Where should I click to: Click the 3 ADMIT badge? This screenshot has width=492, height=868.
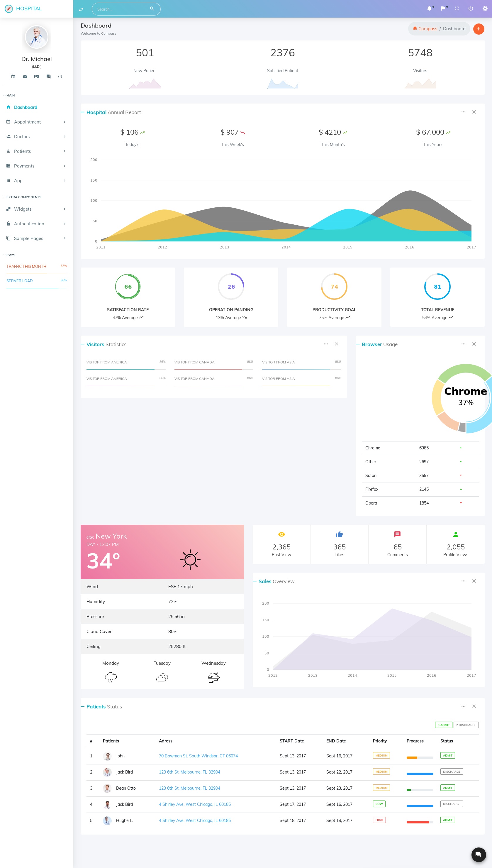click(x=444, y=725)
